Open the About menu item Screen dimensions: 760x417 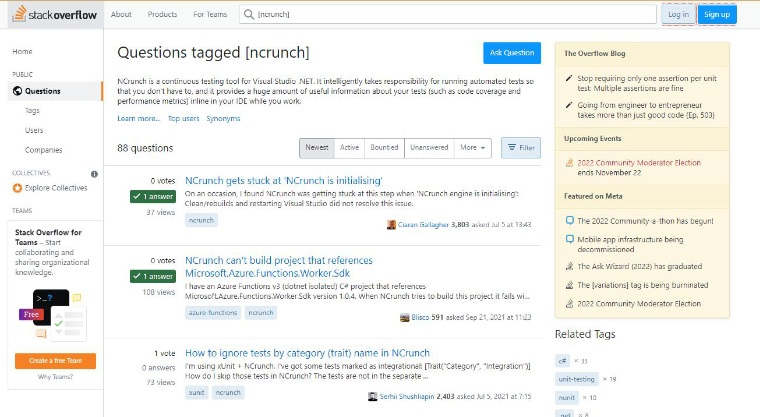click(x=121, y=15)
